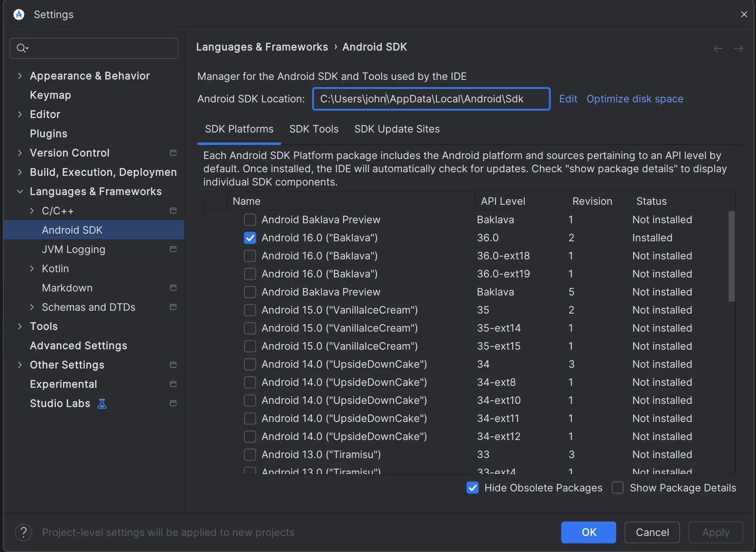Click the Revision column header

598,201
